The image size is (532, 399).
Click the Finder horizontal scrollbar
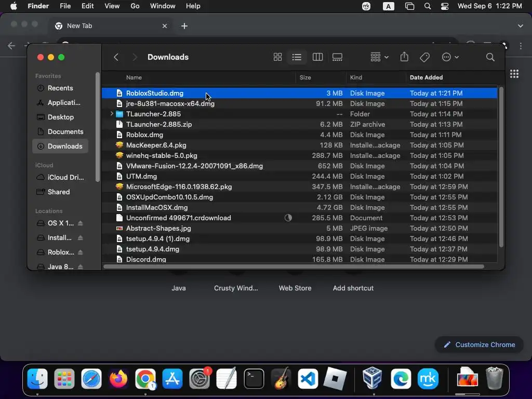(294, 267)
